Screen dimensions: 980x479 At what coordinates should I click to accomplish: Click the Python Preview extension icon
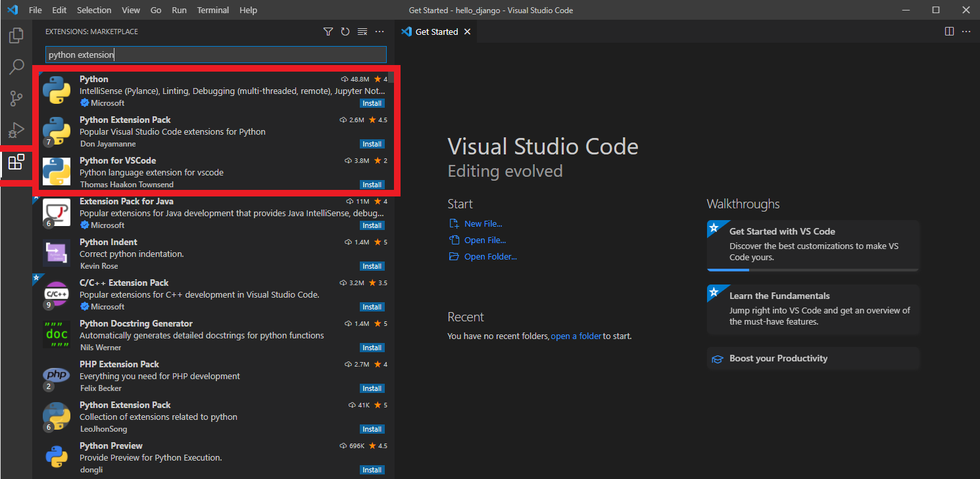[x=57, y=457]
